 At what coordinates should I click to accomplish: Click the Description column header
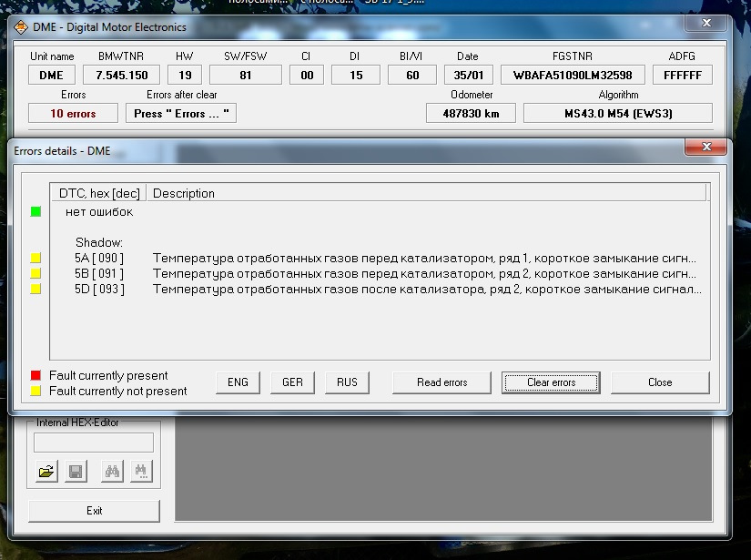click(x=426, y=193)
